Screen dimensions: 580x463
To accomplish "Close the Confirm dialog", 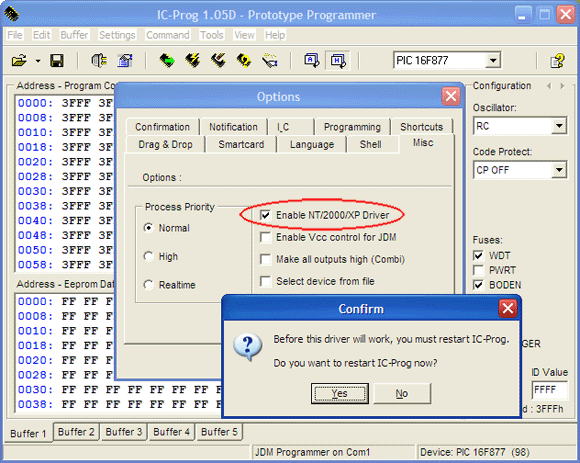I will (508, 308).
